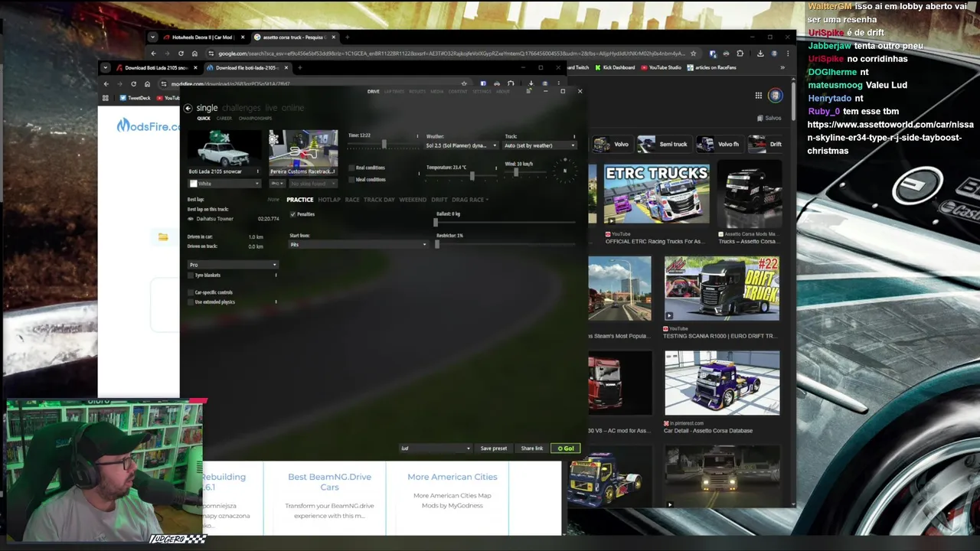980x551 pixels.
Task: Open home page in Google search window
Action: click(194, 54)
